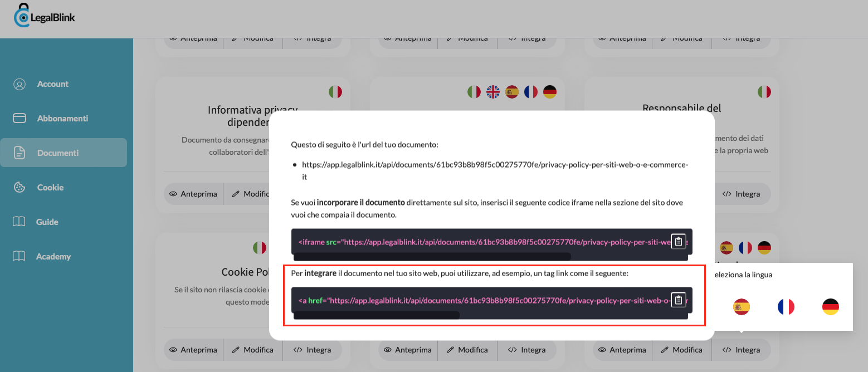Image resolution: width=868 pixels, height=372 pixels.
Task: Copy the anchor tag link code
Action: (679, 300)
